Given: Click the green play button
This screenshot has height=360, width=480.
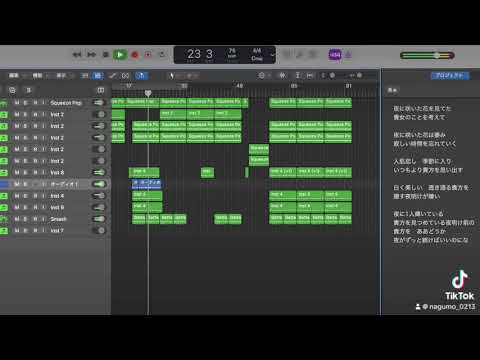Looking at the screenshot, I should 120,55.
